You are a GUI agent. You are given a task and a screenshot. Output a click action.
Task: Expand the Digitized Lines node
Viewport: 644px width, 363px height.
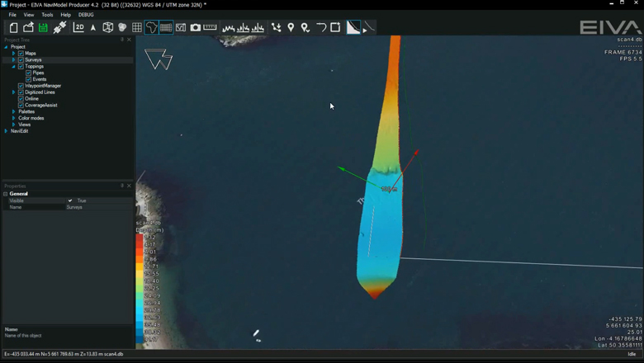(x=13, y=92)
